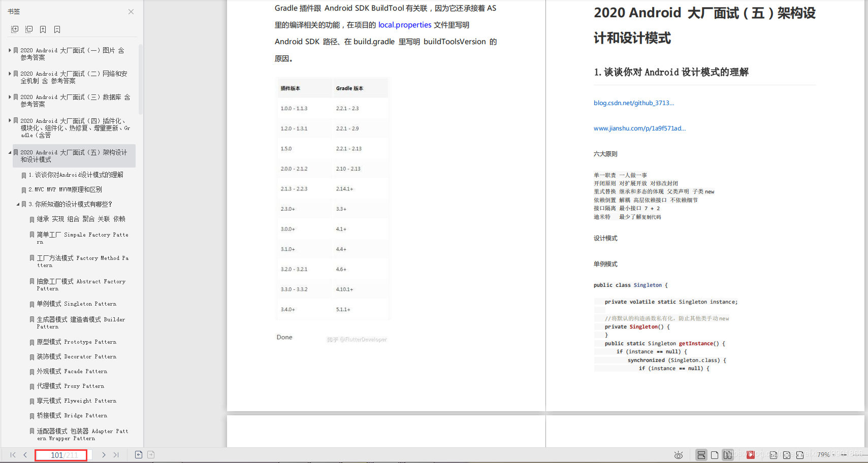Click the 'Done' text below the table
The height and width of the screenshot is (463, 868).
[284, 337]
